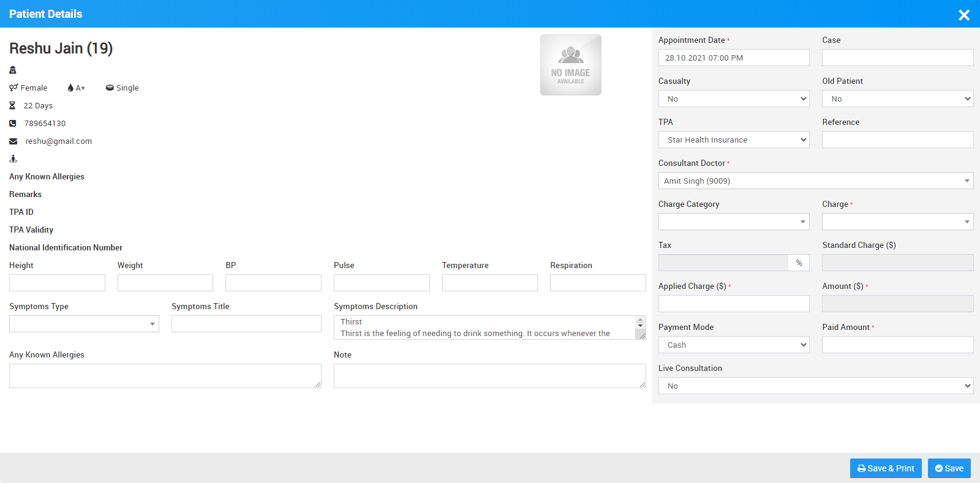Open the Old Patient dropdown
Screen dimensions: 980x483
tap(897, 99)
